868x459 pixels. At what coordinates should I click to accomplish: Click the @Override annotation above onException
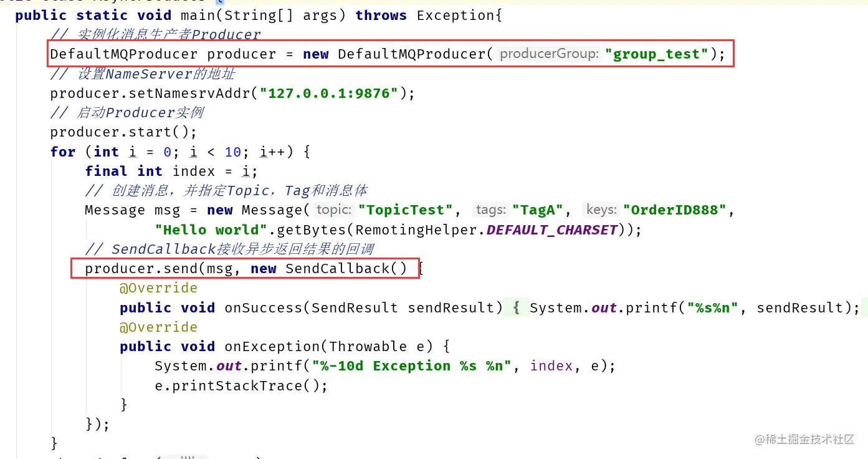[158, 327]
